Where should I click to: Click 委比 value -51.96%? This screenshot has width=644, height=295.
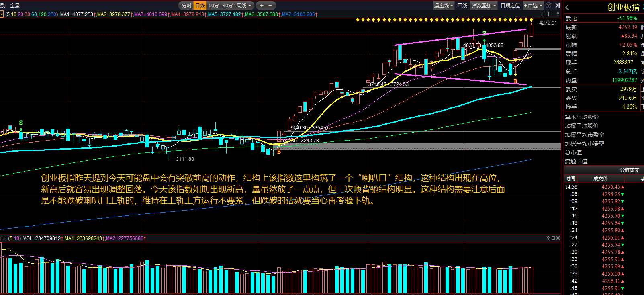point(627,18)
